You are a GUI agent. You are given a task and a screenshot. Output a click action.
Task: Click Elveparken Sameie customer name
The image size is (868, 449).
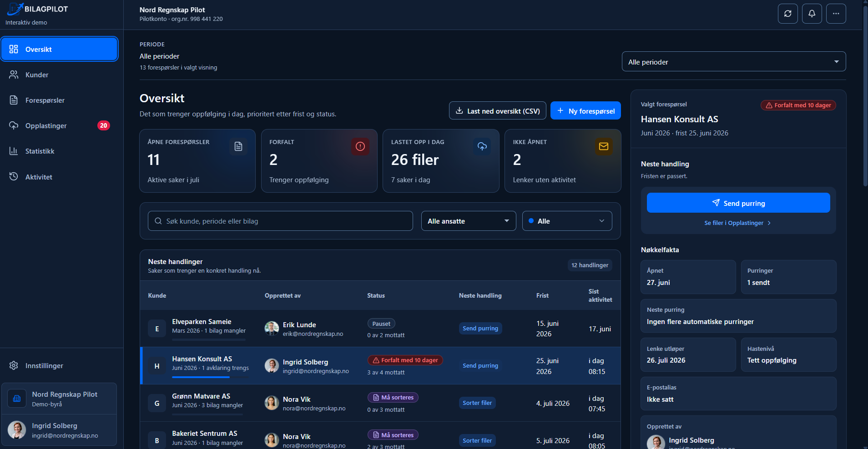coord(202,322)
